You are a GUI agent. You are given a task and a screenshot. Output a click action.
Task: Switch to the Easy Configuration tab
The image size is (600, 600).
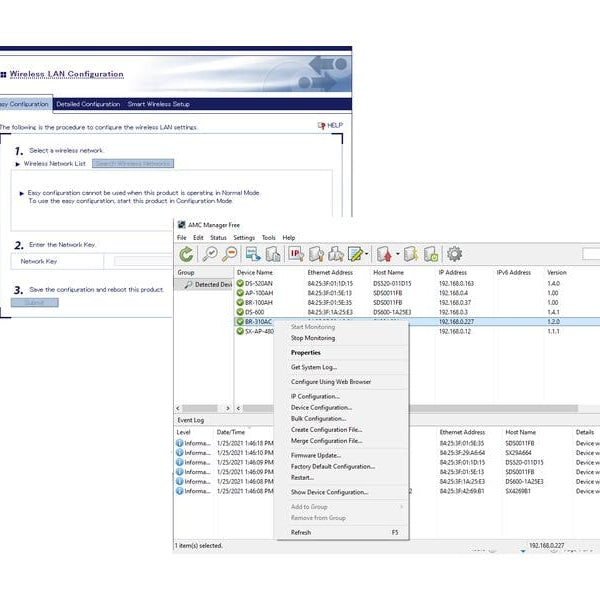pyautogui.click(x=25, y=104)
